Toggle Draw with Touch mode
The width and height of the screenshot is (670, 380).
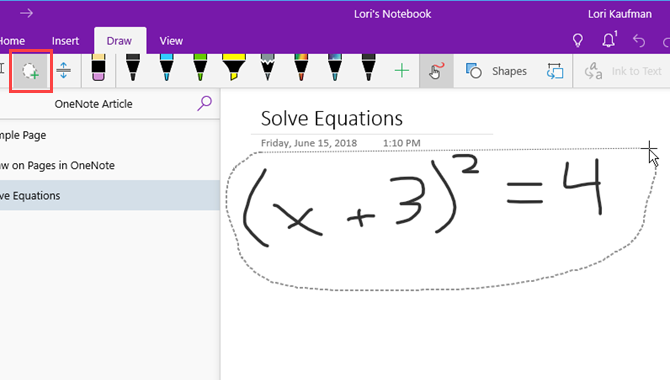436,71
